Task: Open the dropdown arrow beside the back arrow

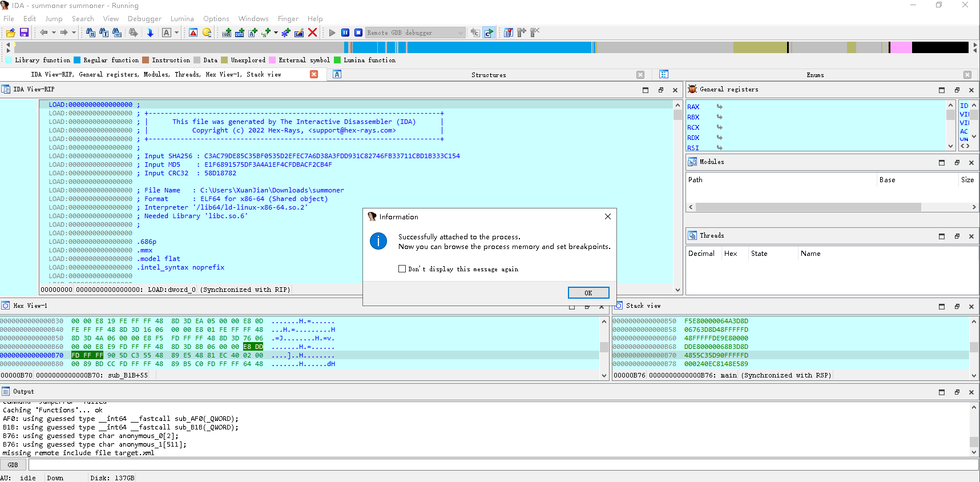Action: [54, 33]
